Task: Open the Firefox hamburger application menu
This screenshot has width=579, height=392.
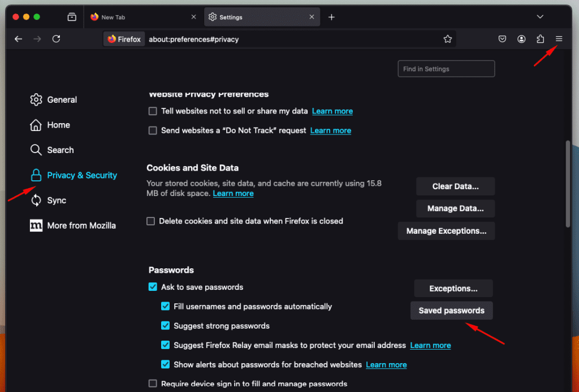Action: [x=559, y=39]
